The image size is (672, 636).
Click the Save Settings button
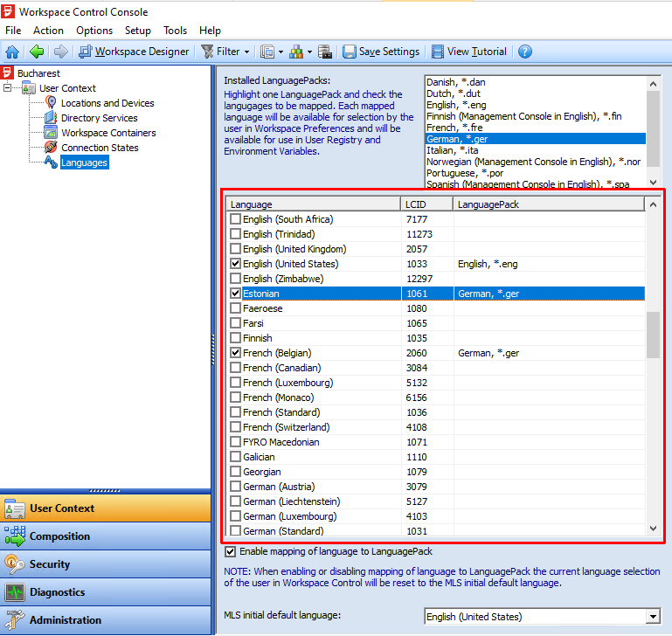(381, 52)
